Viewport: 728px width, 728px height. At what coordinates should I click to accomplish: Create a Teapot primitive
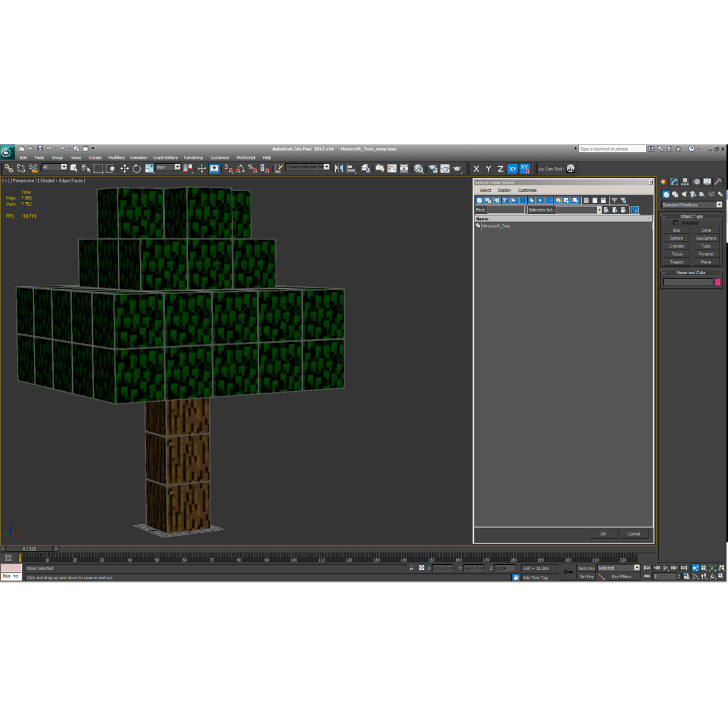coord(676,262)
